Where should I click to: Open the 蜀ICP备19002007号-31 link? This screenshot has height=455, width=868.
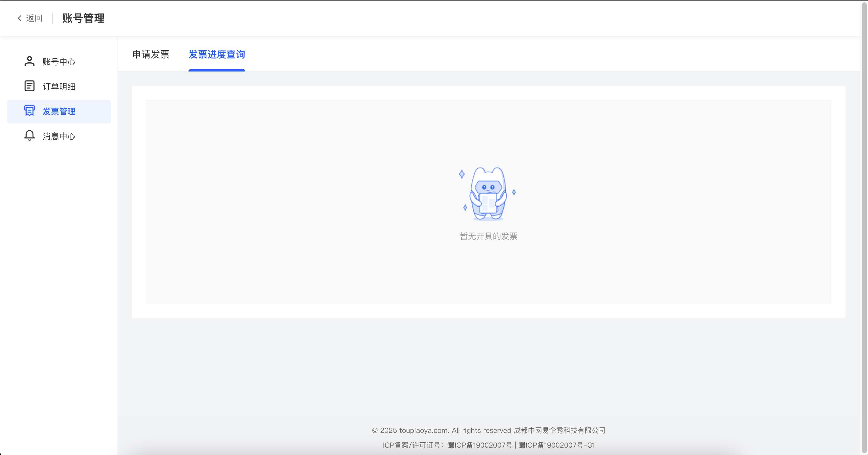[x=557, y=445]
